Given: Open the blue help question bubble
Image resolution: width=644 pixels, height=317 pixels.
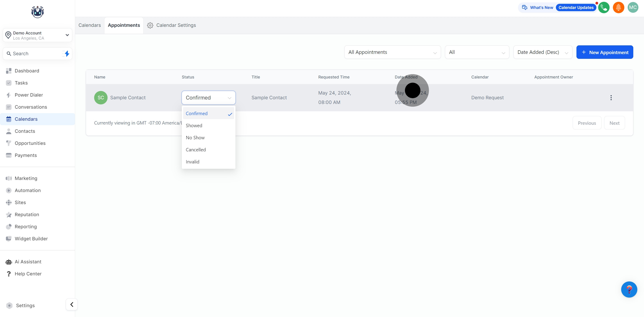Looking at the screenshot, I should click(629, 290).
